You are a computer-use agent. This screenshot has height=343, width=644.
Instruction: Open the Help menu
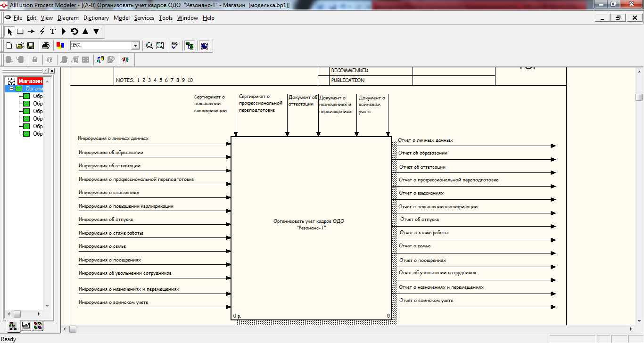tap(208, 18)
